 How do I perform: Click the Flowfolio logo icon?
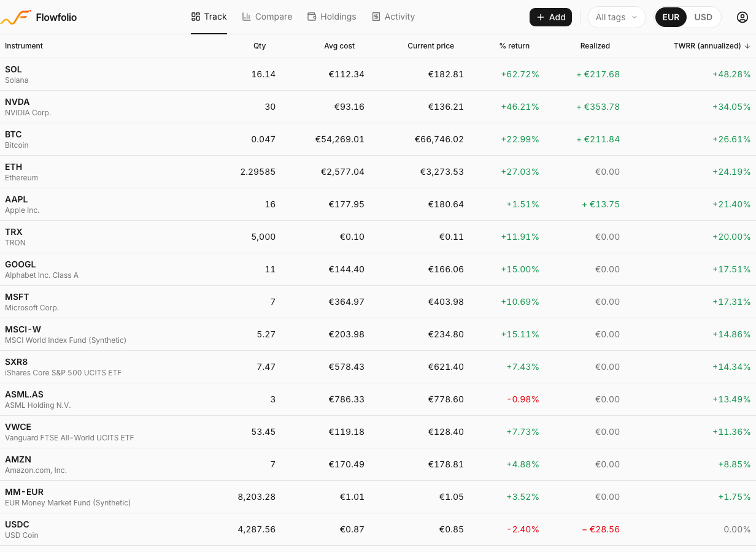[16, 17]
